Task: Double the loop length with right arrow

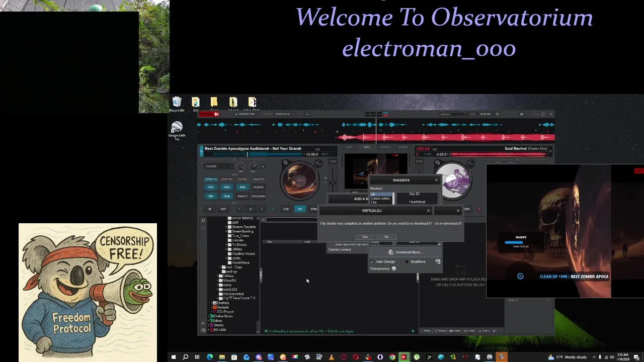Action: pyautogui.click(x=261, y=209)
